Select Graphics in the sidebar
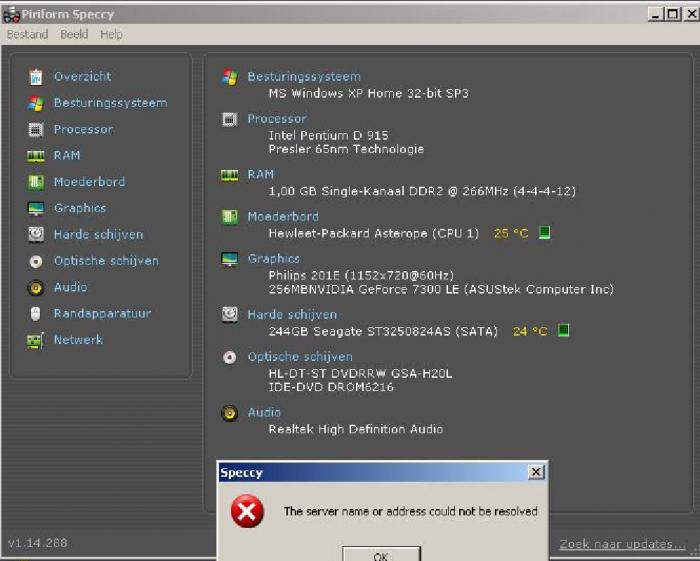Screen dimensions: 700x561 click(x=80, y=208)
